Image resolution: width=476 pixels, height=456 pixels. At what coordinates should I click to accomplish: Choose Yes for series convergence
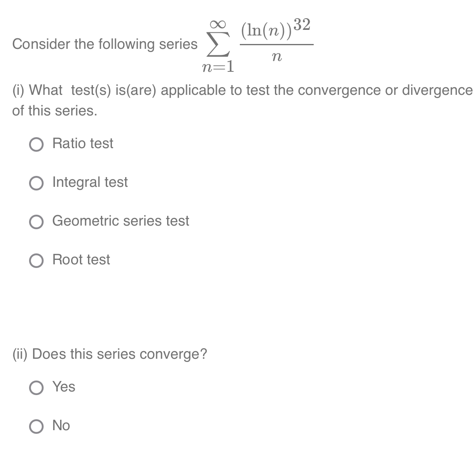click(x=37, y=388)
